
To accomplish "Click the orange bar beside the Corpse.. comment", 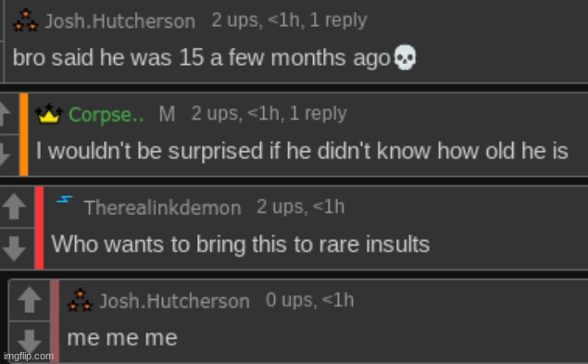I will point(24,134).
